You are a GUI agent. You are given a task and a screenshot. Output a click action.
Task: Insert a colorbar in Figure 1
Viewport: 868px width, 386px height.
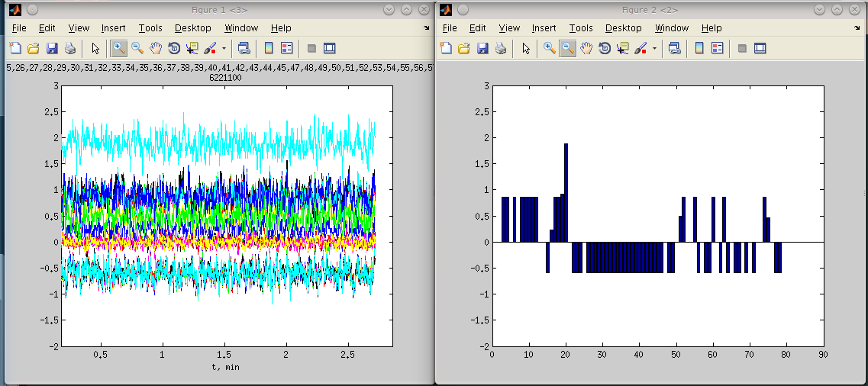click(x=268, y=48)
